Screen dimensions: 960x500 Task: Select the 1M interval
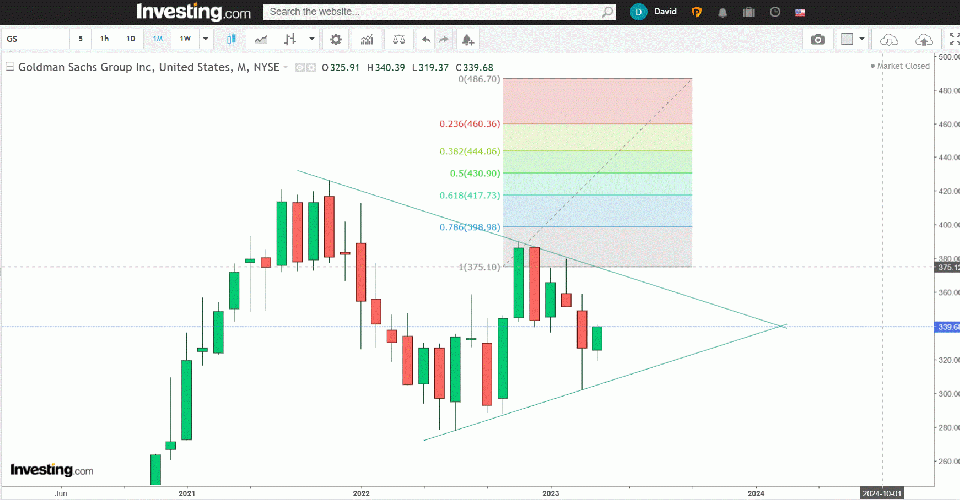tap(157, 39)
